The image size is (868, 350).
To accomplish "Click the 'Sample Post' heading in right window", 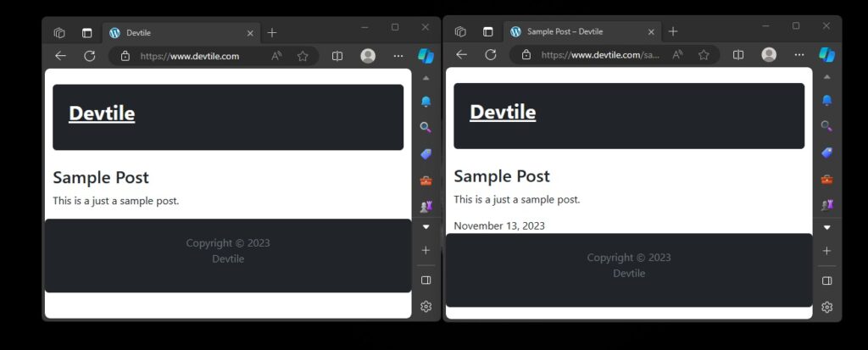I will [502, 176].
